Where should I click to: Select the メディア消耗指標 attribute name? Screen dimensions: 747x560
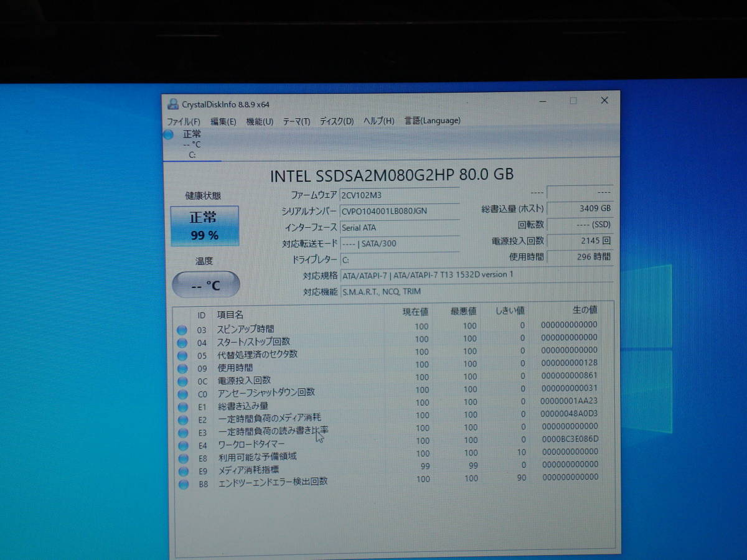pos(248,470)
